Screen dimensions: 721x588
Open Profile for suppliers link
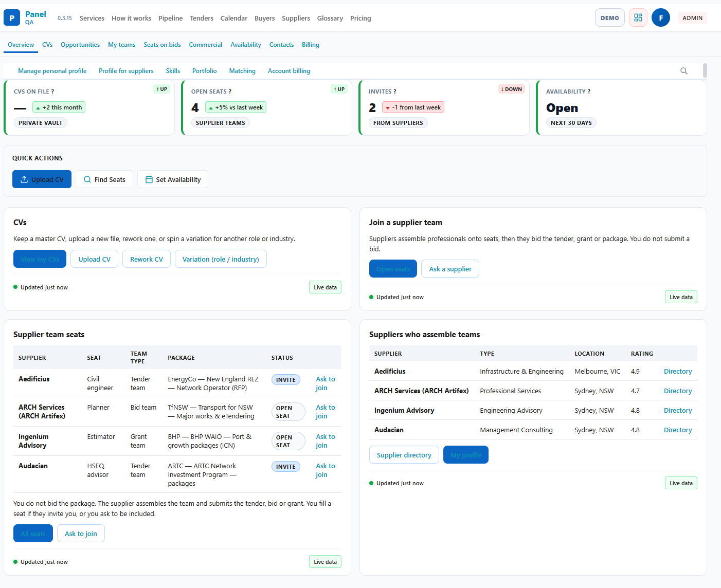pos(126,71)
